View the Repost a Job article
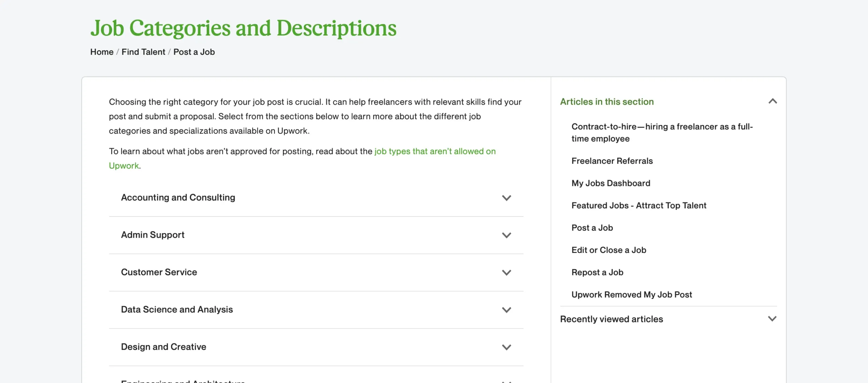The width and height of the screenshot is (868, 383). pos(597,272)
